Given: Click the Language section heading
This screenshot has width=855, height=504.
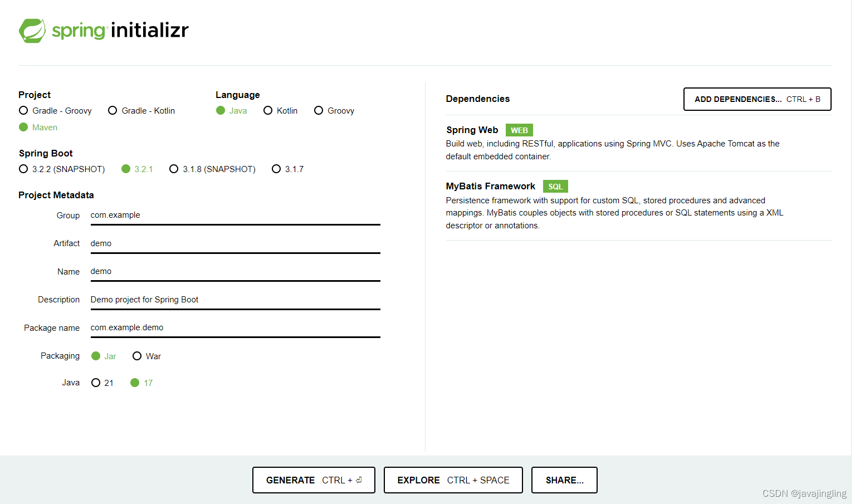Looking at the screenshot, I should [x=238, y=95].
